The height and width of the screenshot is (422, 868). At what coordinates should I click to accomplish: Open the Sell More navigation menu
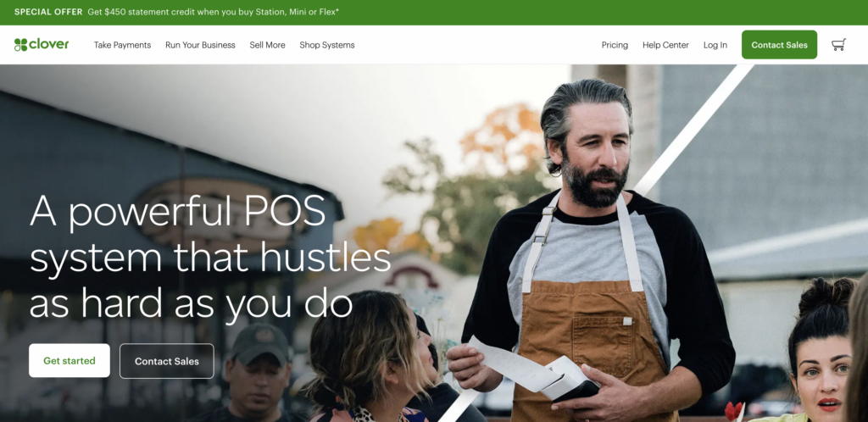(267, 46)
